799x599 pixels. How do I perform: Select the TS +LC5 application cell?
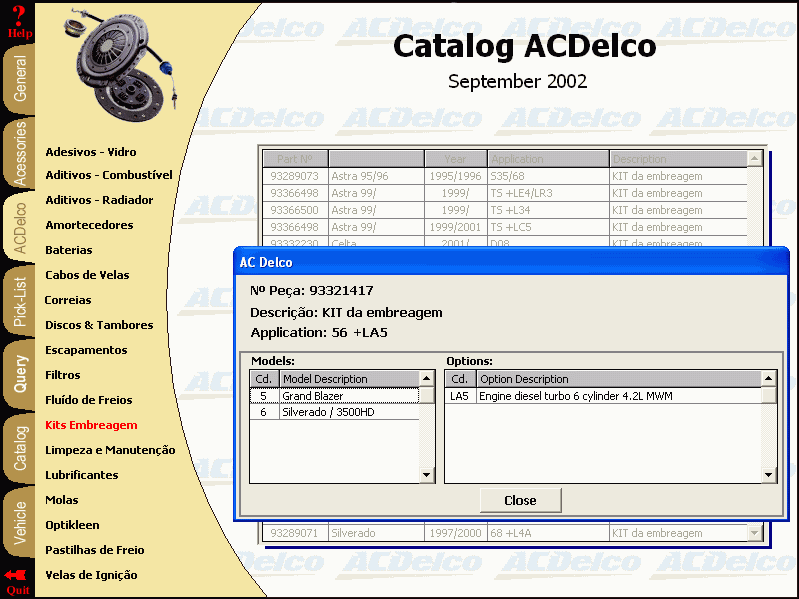[548, 227]
